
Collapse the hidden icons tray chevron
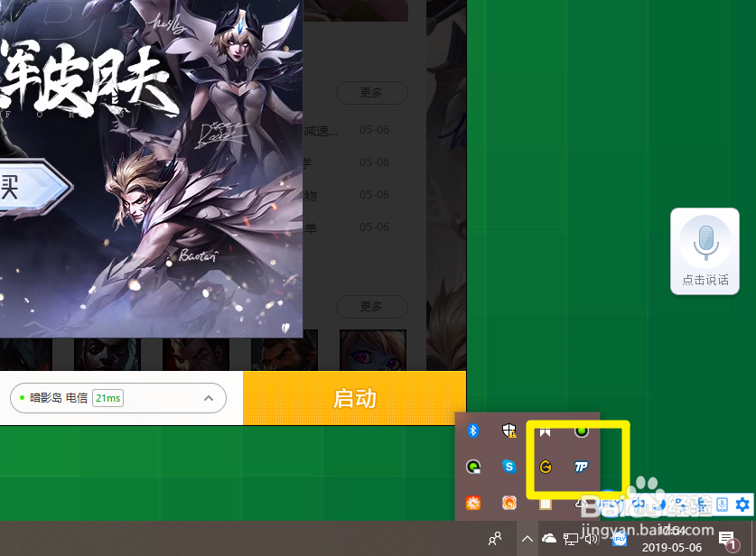tap(527, 539)
